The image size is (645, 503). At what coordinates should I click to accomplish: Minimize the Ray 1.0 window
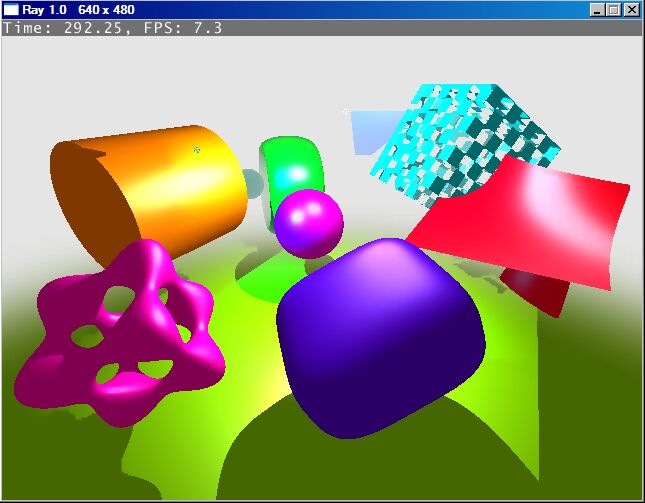click(597, 9)
